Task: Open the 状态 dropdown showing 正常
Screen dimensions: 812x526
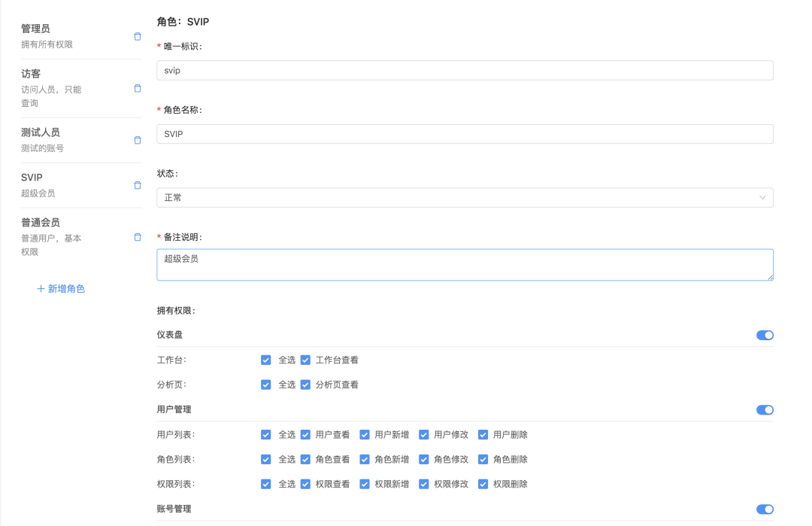Action: 465,197
